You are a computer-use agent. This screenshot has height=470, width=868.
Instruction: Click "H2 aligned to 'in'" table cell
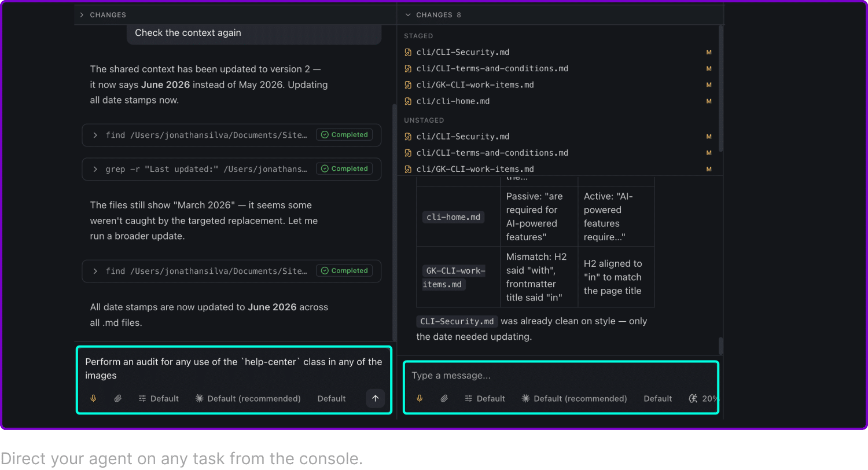tap(616, 277)
